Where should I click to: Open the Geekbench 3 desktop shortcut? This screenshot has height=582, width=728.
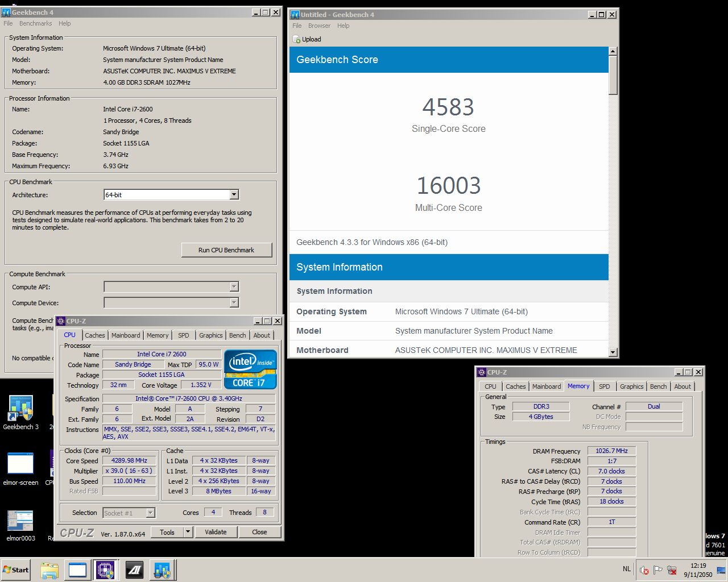coord(20,411)
